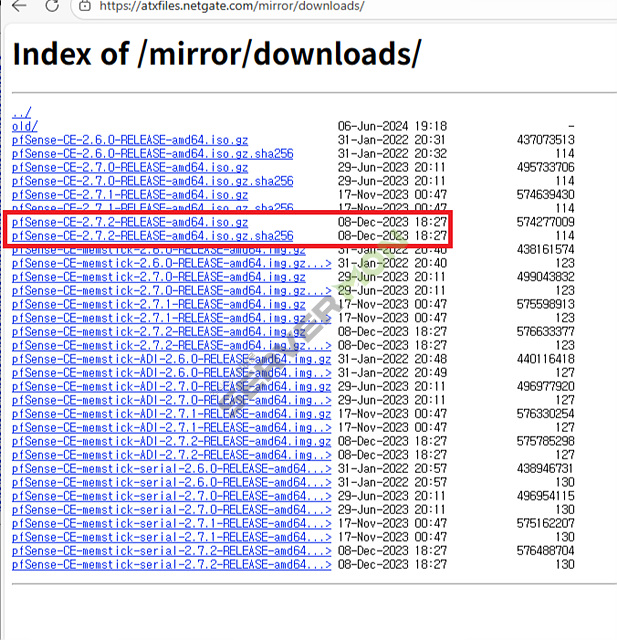Viewport: 617px width, 640px height.
Task: Select the file size '496977920'
Action: tap(546, 387)
